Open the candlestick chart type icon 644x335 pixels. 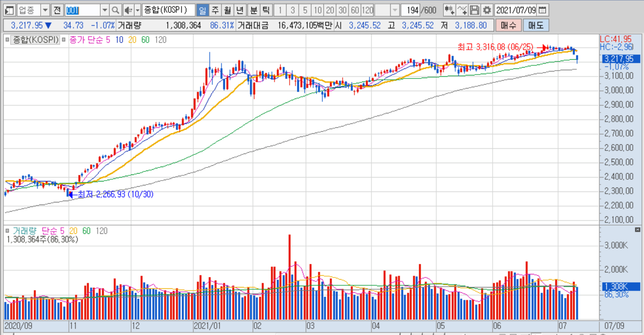coord(449,10)
